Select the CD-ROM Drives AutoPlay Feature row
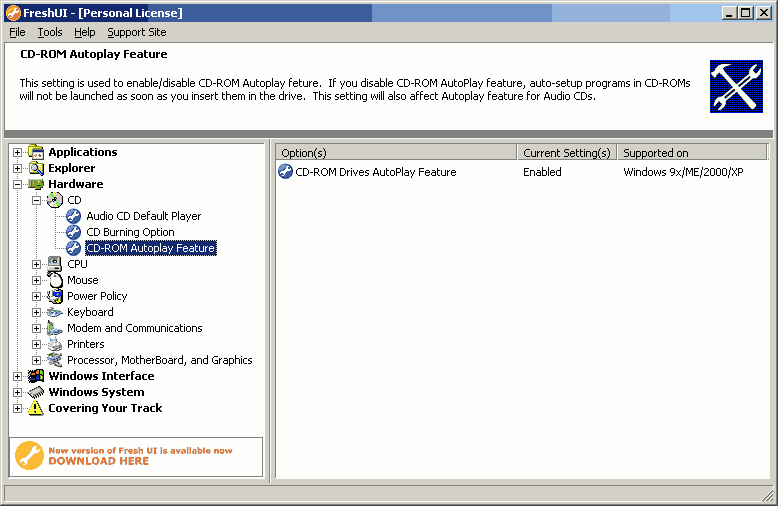778x506 pixels. [x=522, y=172]
